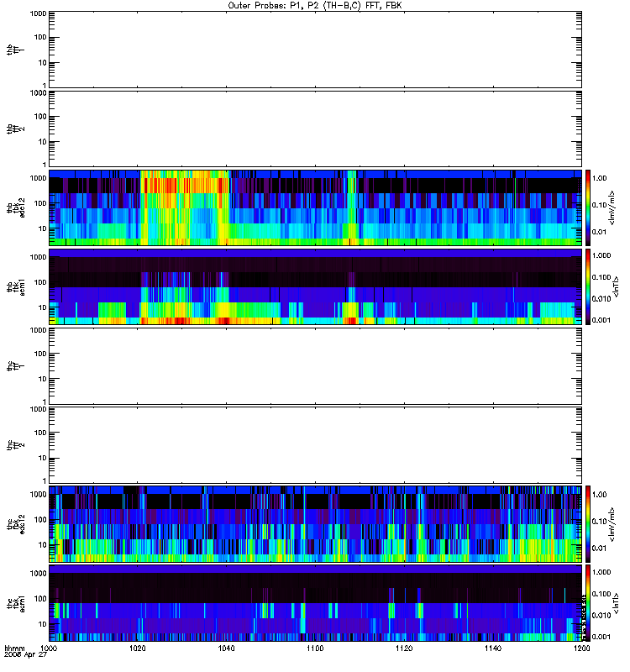Click the thc fbk edc12 spectrogram panel
Image resolution: width=630 pixels, height=672 pixels.
point(315,524)
